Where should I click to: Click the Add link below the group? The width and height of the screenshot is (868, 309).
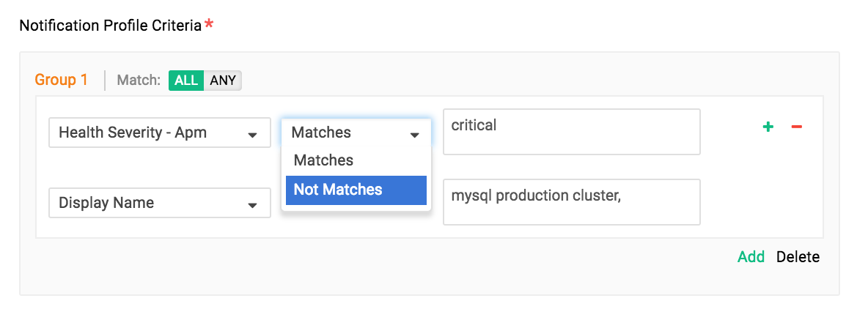click(x=751, y=257)
